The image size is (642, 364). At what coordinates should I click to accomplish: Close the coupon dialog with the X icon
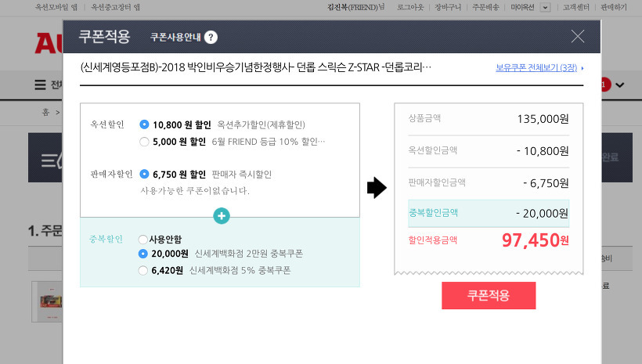(x=578, y=36)
